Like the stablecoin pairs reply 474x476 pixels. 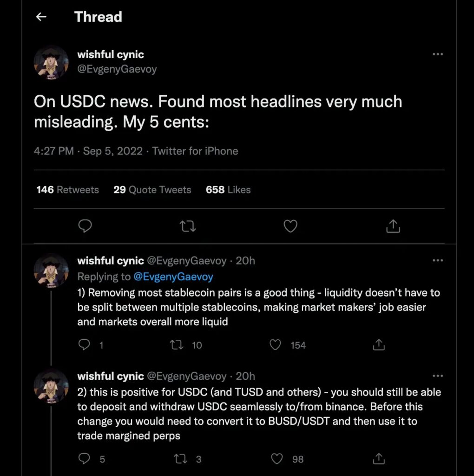276,345
